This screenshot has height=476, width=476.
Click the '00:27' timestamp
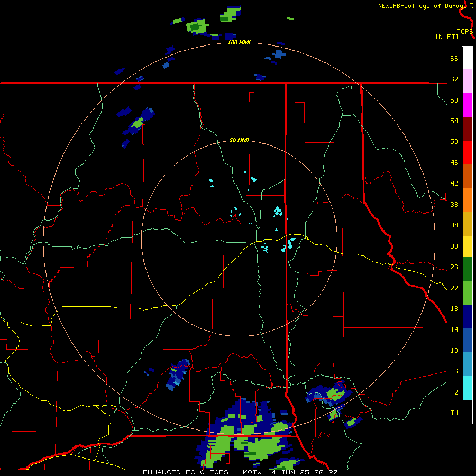point(326,472)
